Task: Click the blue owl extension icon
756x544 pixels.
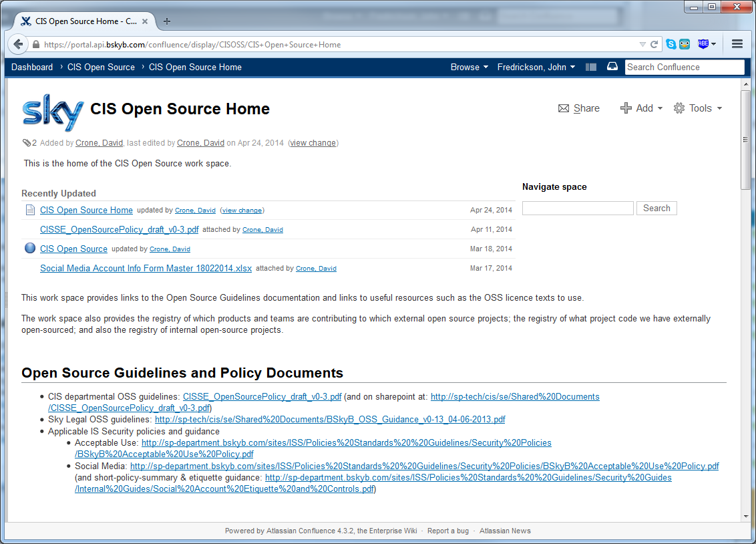Action: pos(685,45)
